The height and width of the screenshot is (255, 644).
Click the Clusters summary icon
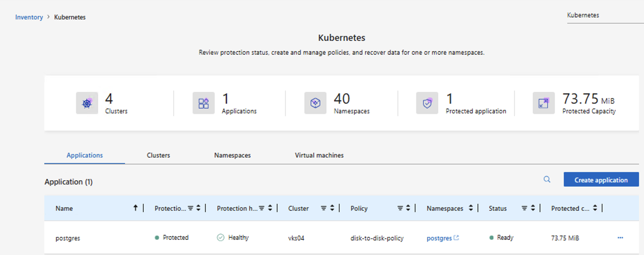pyautogui.click(x=87, y=103)
